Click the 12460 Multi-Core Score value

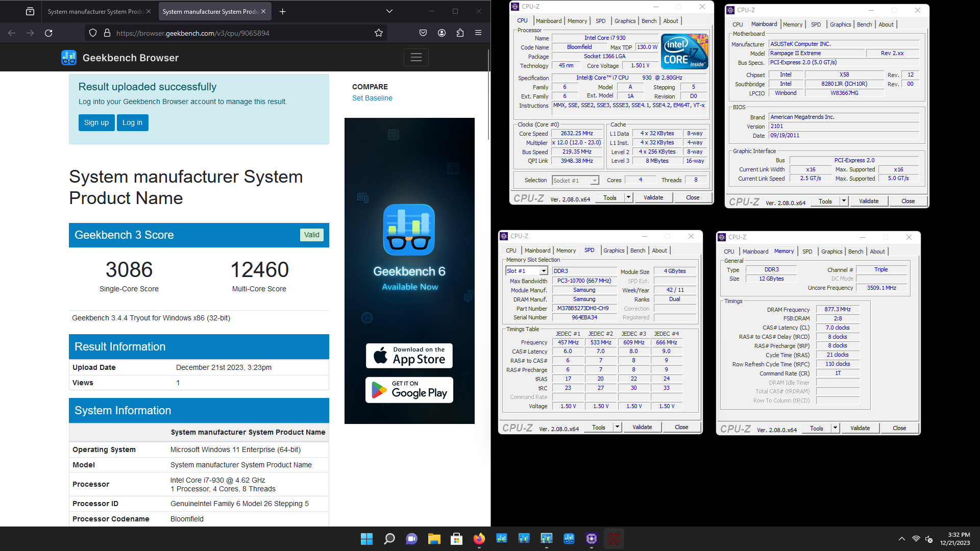pyautogui.click(x=259, y=269)
